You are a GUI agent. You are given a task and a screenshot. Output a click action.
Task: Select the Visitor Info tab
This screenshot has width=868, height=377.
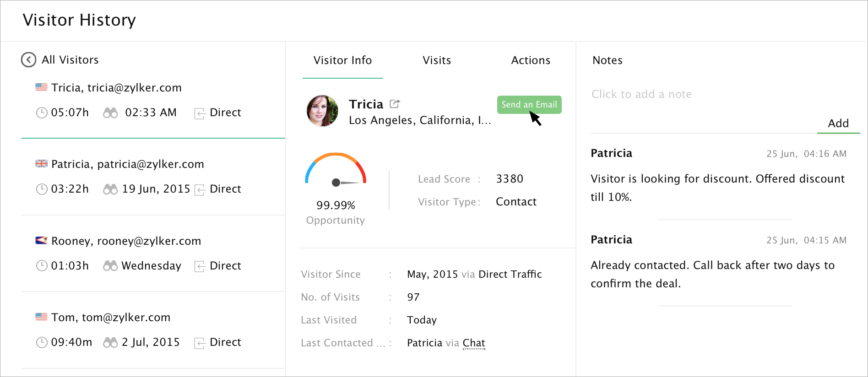pyautogui.click(x=342, y=60)
